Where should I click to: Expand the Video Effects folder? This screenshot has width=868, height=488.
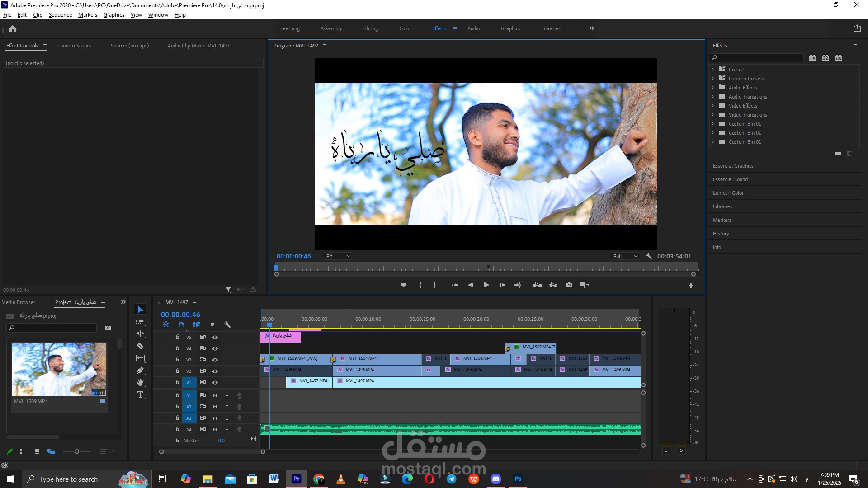[x=713, y=106]
